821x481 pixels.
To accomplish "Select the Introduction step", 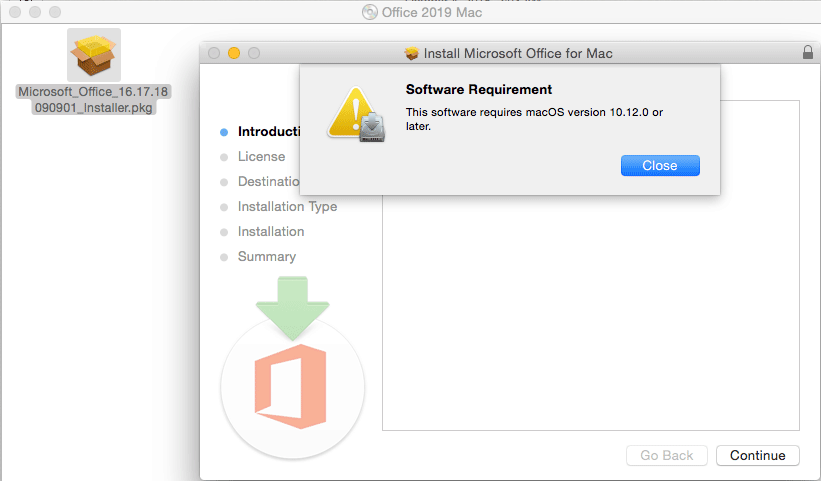I will click(269, 131).
